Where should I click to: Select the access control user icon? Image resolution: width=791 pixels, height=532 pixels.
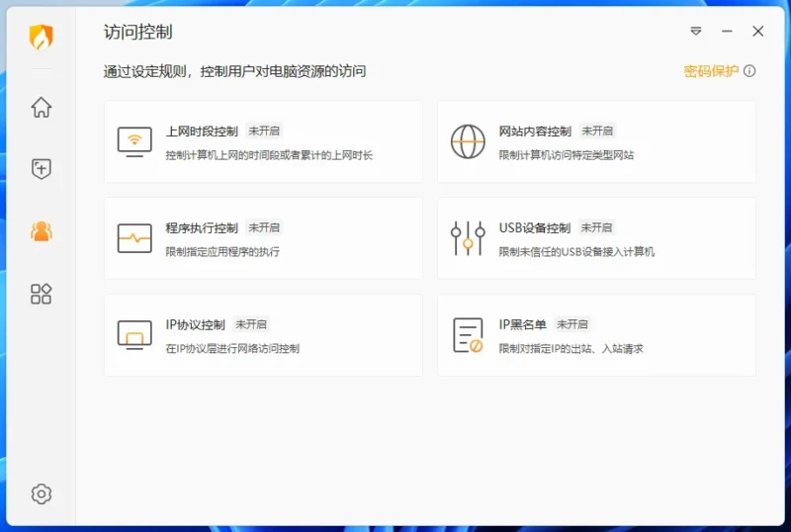click(41, 231)
